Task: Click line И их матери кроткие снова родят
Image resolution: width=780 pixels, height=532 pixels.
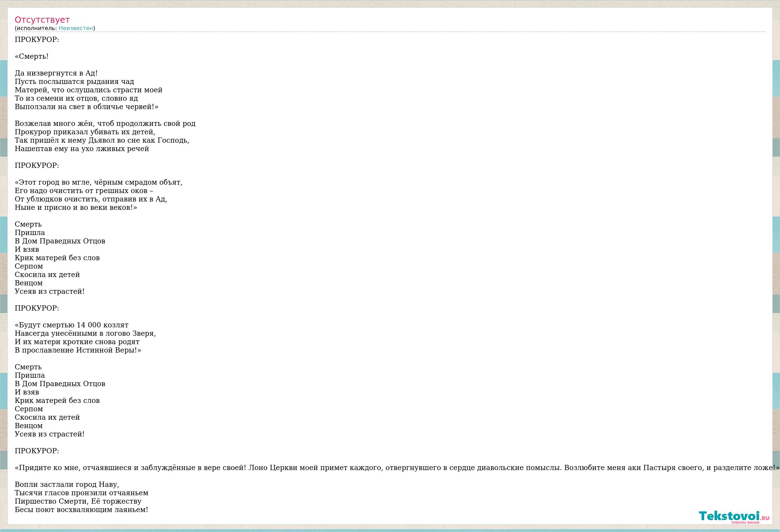Action: [77, 342]
